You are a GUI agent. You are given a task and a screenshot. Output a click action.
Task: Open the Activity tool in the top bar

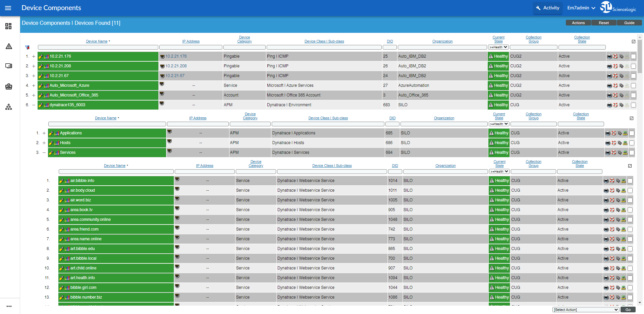547,8
